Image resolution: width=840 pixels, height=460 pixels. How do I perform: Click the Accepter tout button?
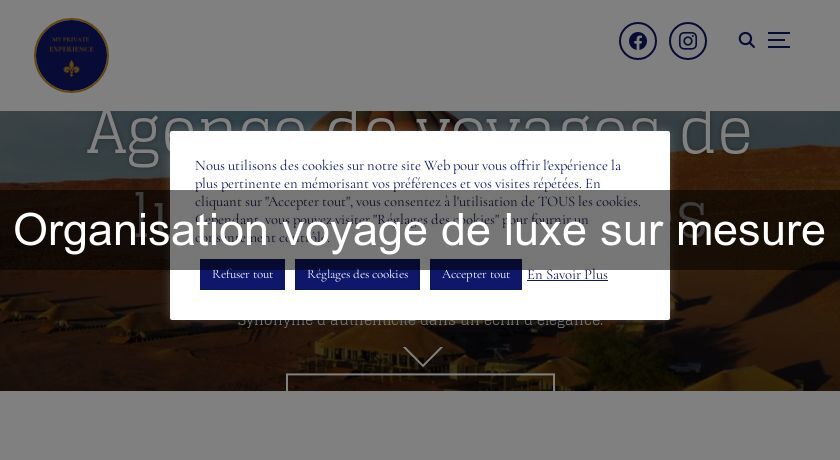[x=476, y=274]
